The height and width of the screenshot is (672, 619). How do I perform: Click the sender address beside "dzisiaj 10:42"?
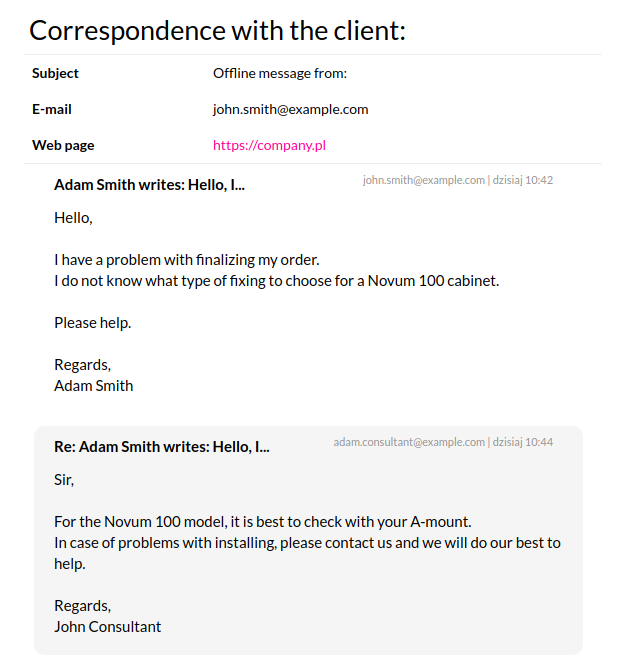pyautogui.click(x=423, y=180)
